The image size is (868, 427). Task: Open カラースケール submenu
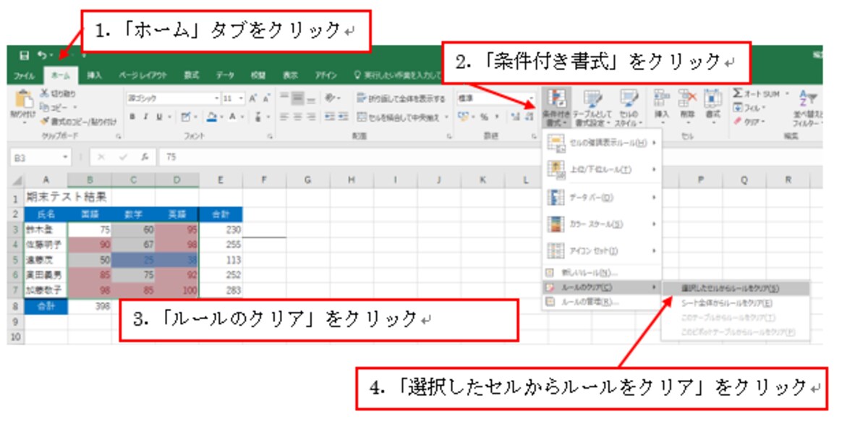point(602,224)
